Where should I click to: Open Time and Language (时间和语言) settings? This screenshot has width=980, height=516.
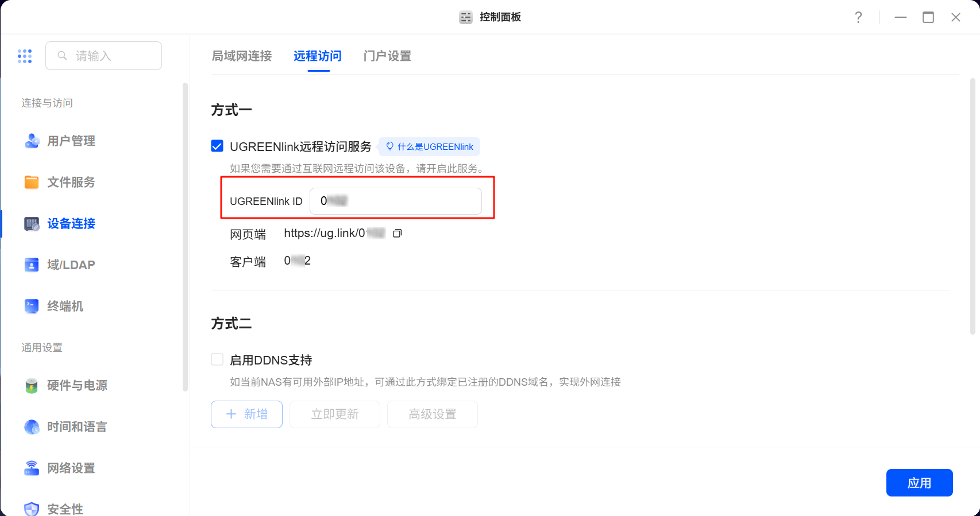(x=76, y=426)
